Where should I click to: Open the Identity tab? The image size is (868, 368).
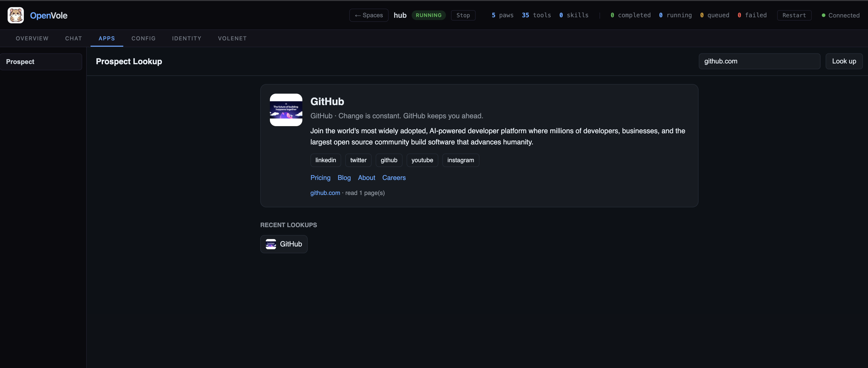click(187, 38)
